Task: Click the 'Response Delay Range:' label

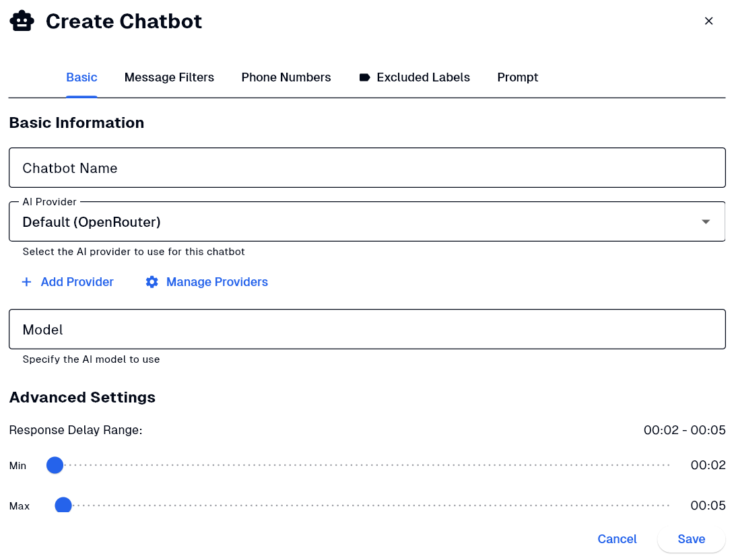Action: [x=75, y=430]
